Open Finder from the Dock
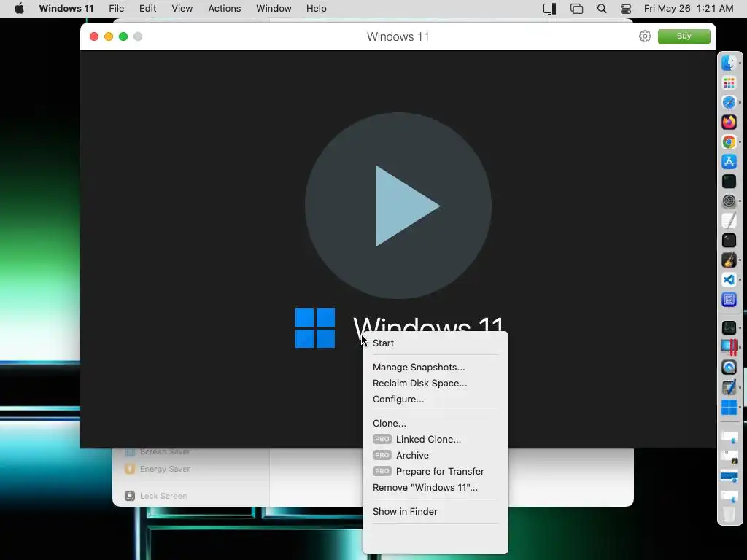 click(729, 63)
